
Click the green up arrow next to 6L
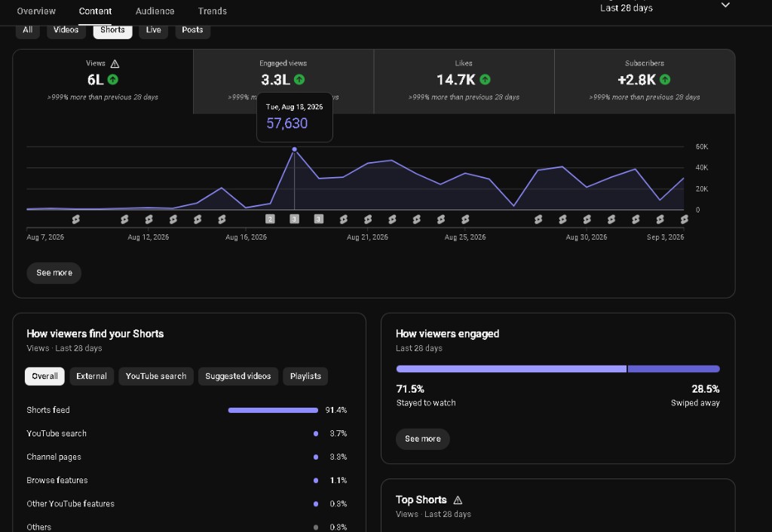113,79
